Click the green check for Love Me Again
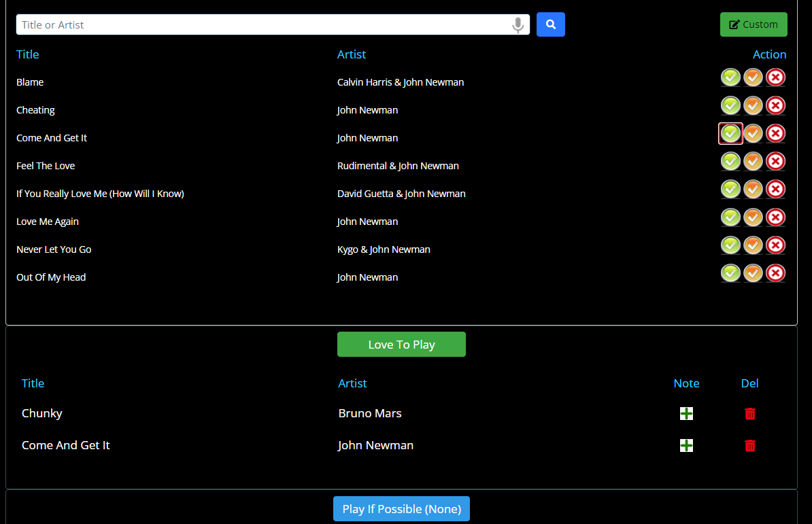 click(x=730, y=217)
